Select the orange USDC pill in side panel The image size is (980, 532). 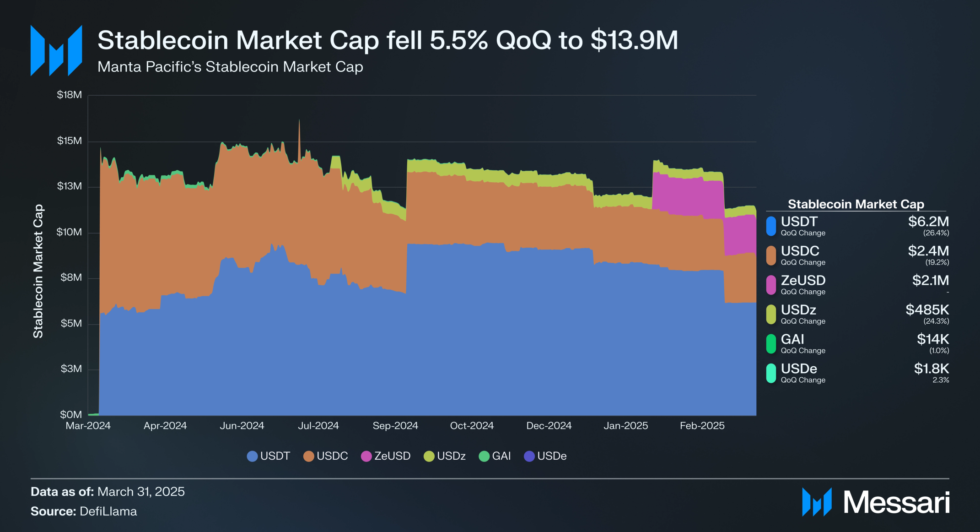click(771, 255)
